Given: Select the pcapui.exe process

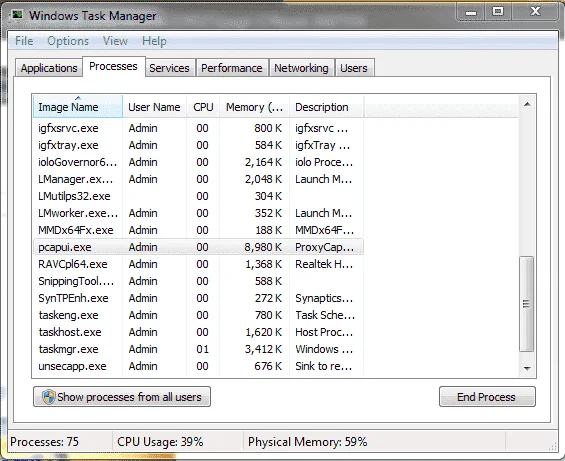Looking at the screenshot, I should point(198,247).
